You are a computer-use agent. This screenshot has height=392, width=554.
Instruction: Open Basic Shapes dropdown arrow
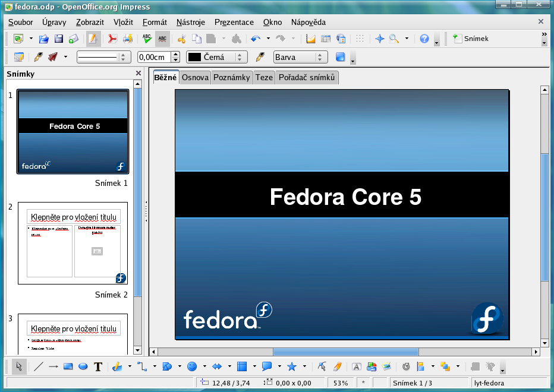point(180,366)
